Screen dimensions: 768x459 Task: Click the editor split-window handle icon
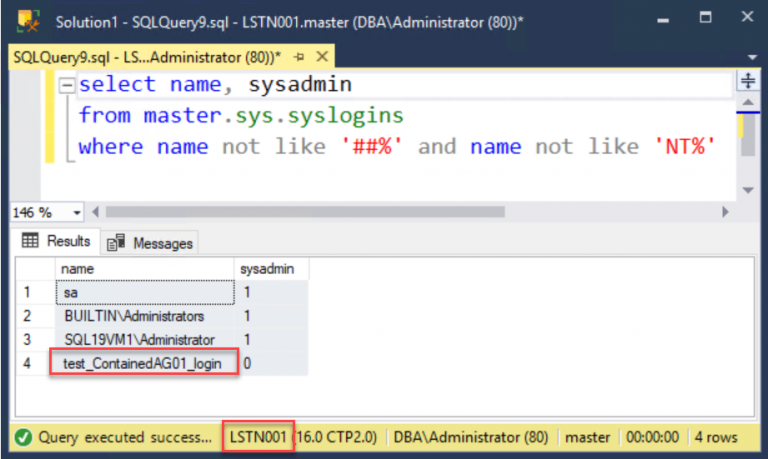coord(747,82)
